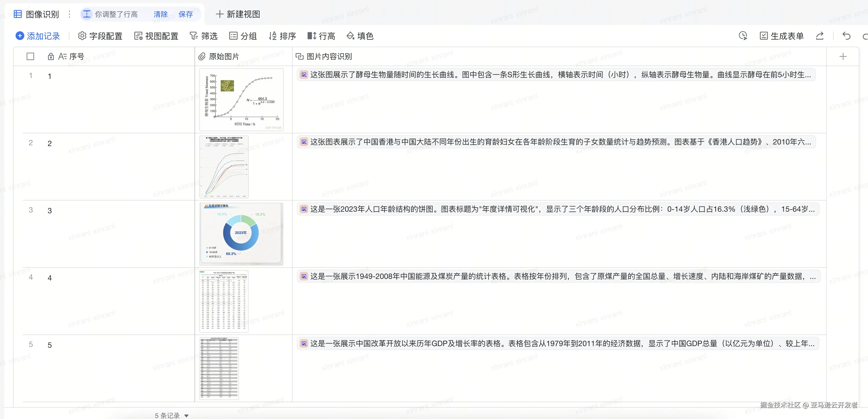Image resolution: width=868 pixels, height=419 pixels.
Task: Click 保存 to save row height
Action: (185, 14)
